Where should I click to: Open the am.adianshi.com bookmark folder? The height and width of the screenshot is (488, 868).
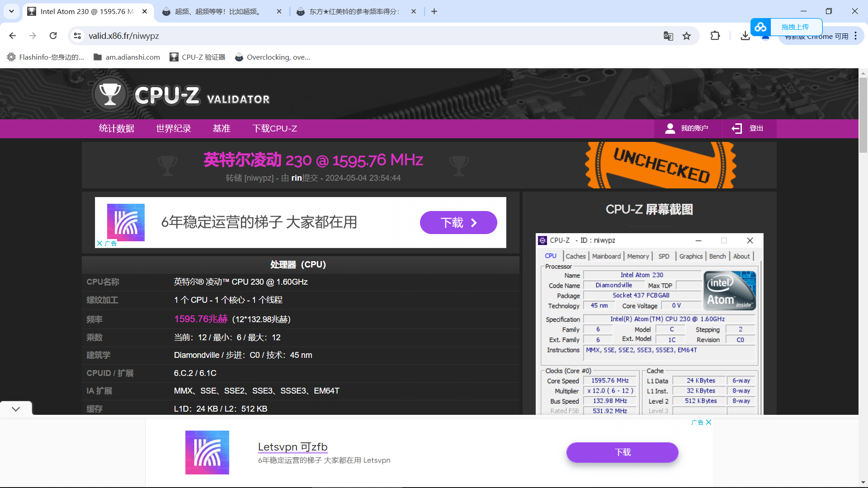[127, 57]
